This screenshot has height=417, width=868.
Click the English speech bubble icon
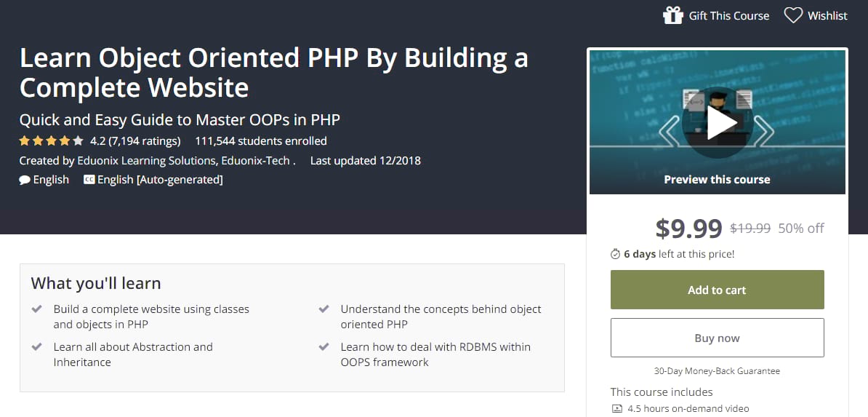(25, 180)
